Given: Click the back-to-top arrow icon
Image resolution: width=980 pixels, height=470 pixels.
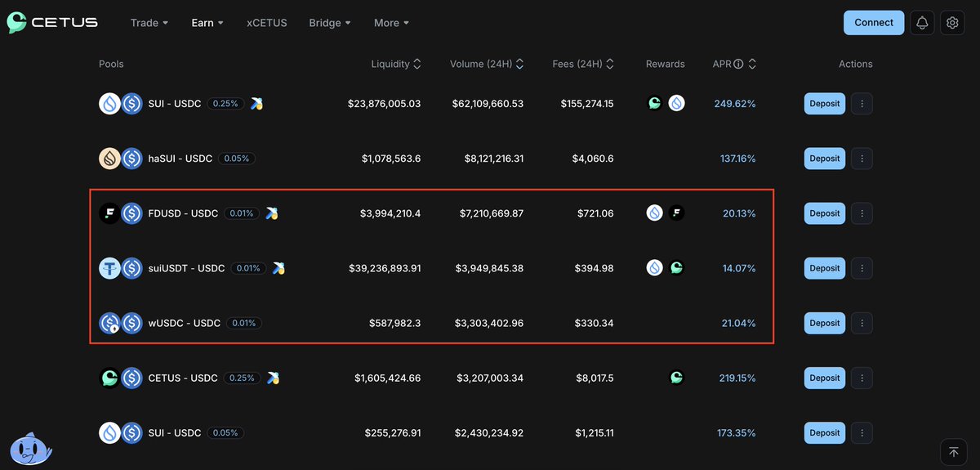Looking at the screenshot, I should [x=952, y=450].
